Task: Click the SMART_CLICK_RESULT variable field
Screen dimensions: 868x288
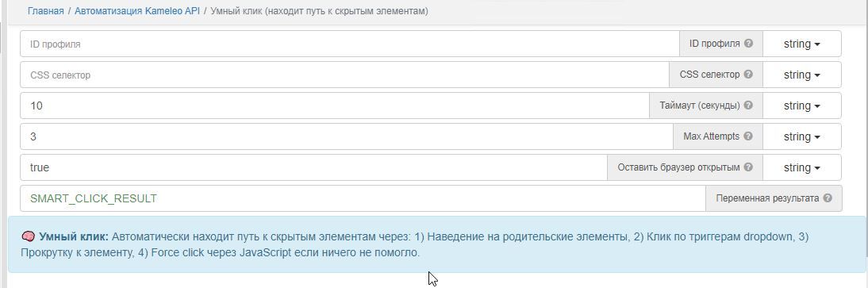Action: click(363, 198)
